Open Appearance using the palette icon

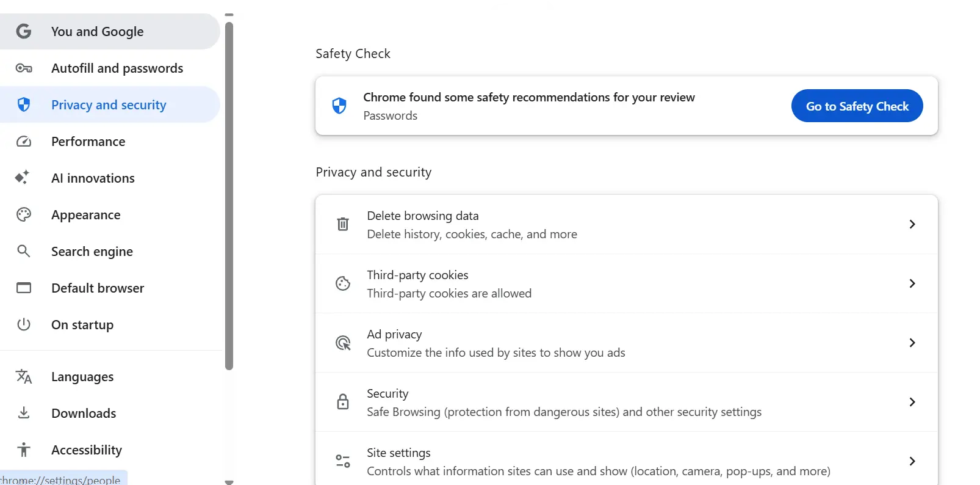tap(24, 214)
